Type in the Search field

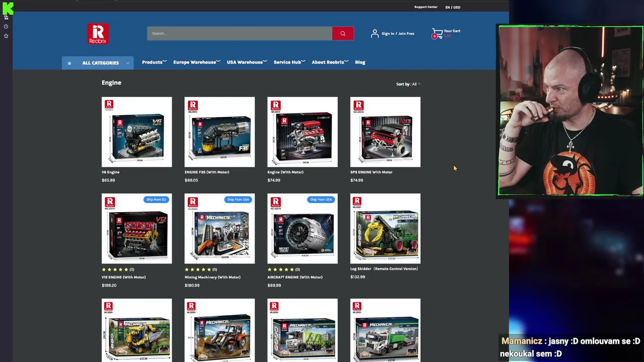(x=239, y=34)
